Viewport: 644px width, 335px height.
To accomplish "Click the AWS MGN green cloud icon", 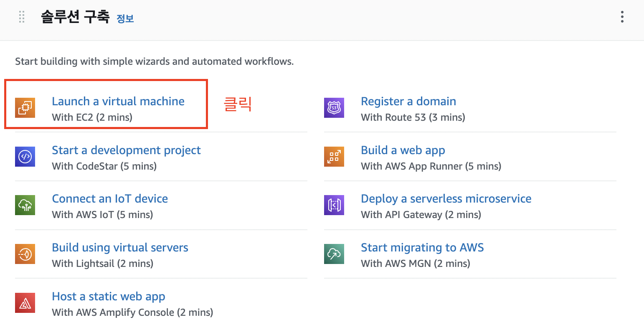I will (334, 254).
